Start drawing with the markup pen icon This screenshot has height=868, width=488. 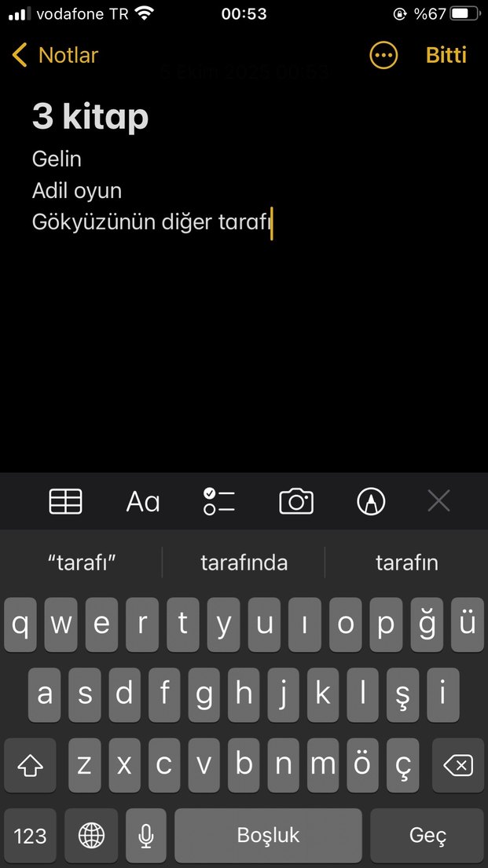tap(371, 501)
